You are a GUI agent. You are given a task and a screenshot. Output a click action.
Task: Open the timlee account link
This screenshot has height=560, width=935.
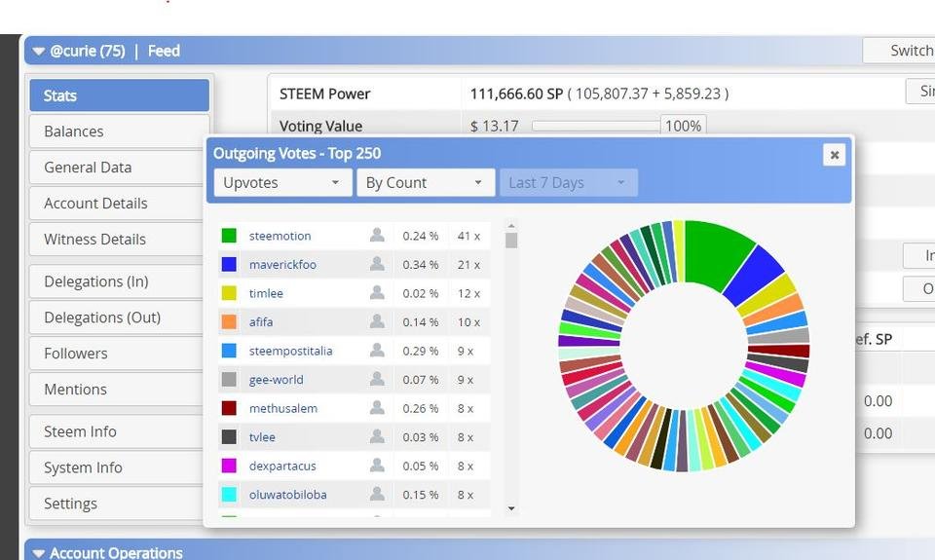click(x=266, y=293)
